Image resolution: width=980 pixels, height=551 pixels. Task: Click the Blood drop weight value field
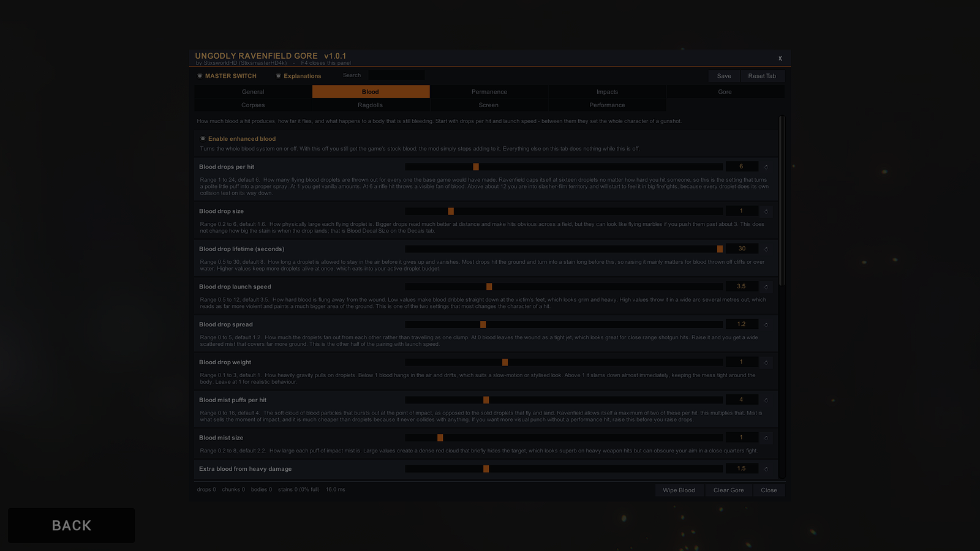742,362
